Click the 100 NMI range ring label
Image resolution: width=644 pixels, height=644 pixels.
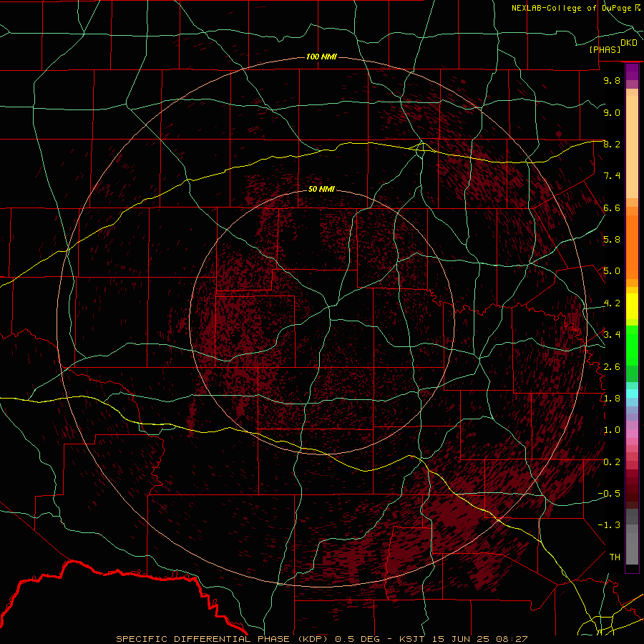click(321, 57)
